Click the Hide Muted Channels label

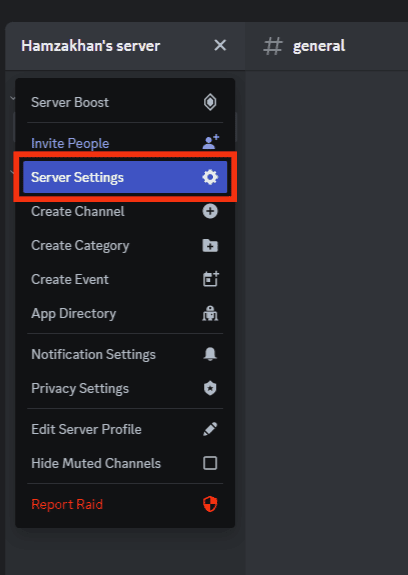(x=96, y=463)
